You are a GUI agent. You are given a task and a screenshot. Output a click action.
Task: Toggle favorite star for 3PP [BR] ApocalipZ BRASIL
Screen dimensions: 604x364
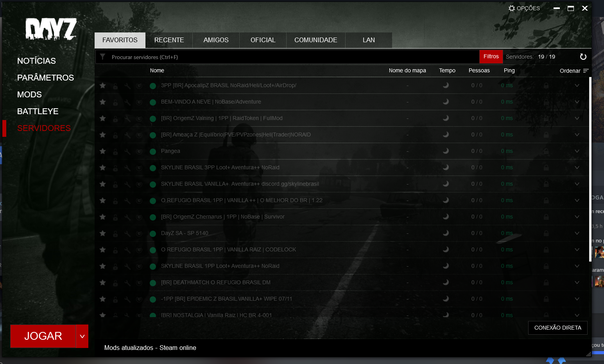(x=102, y=85)
